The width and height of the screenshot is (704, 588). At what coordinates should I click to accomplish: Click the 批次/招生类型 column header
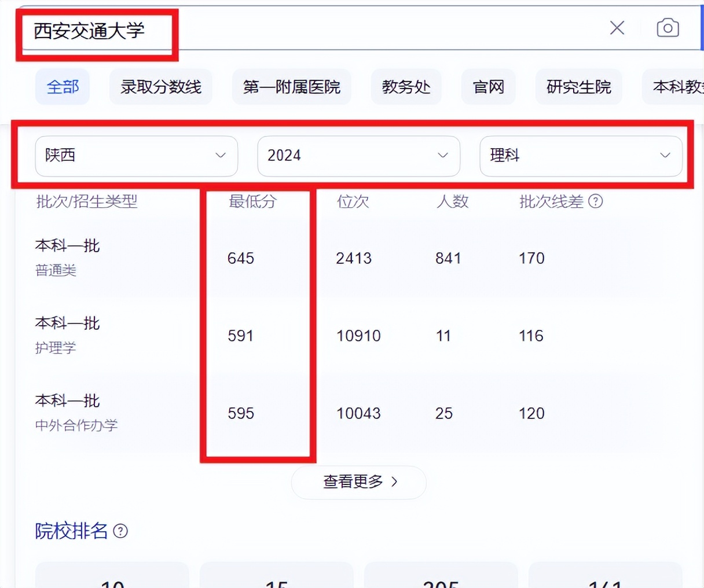87,201
